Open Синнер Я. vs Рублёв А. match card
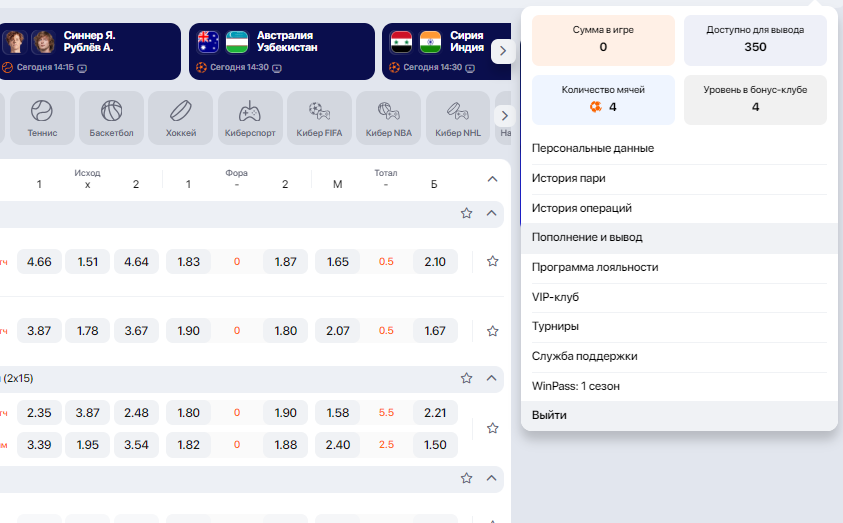 89,51
